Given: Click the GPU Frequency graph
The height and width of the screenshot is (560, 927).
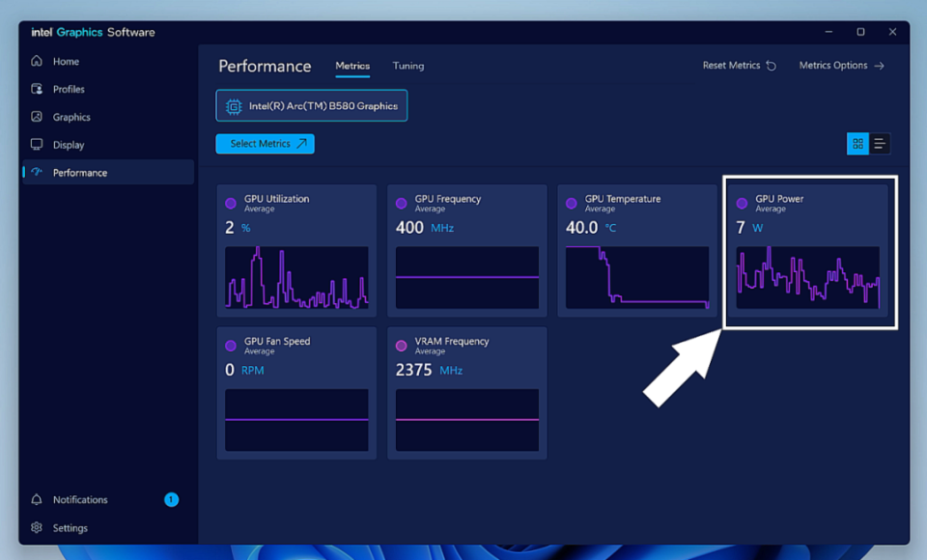Looking at the screenshot, I should [467, 278].
